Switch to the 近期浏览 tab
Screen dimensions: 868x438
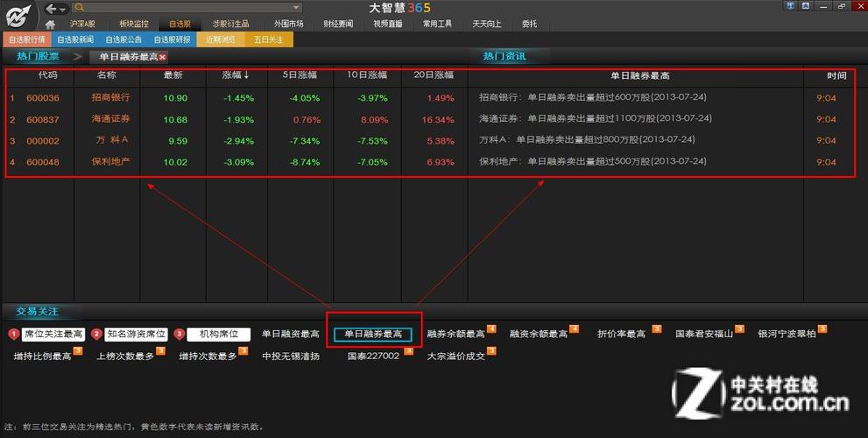[221, 39]
